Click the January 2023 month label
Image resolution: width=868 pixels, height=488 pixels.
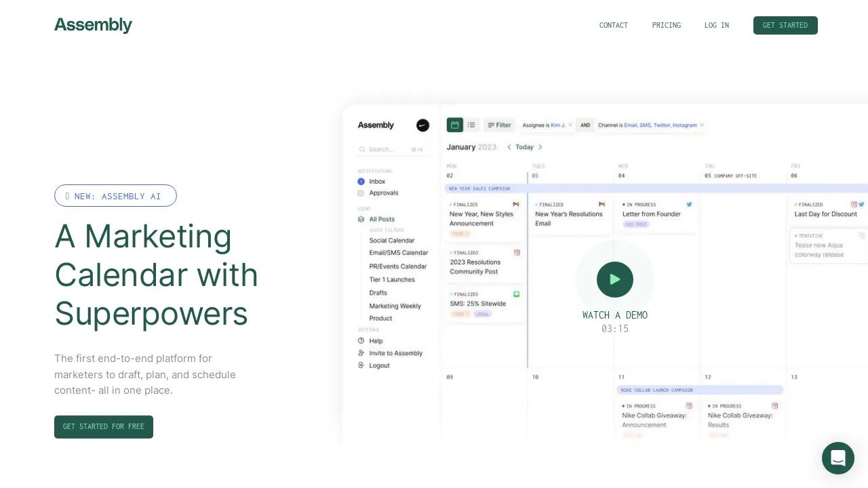[x=471, y=147]
